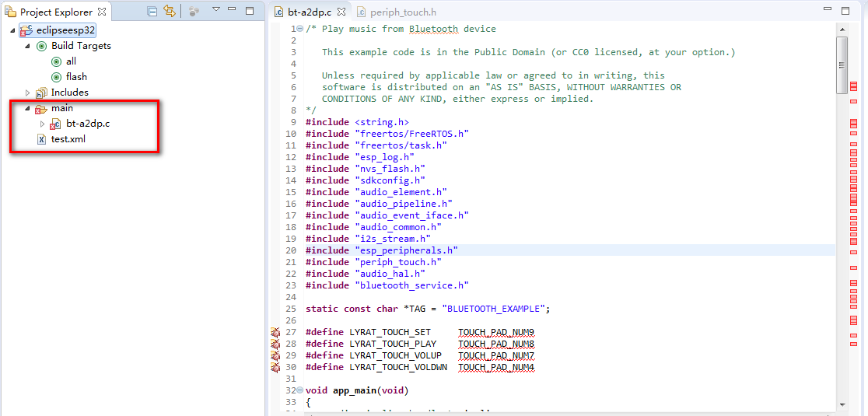The width and height of the screenshot is (868, 416).
Task: Open the Project Explorer View Menu
Action: click(x=216, y=9)
